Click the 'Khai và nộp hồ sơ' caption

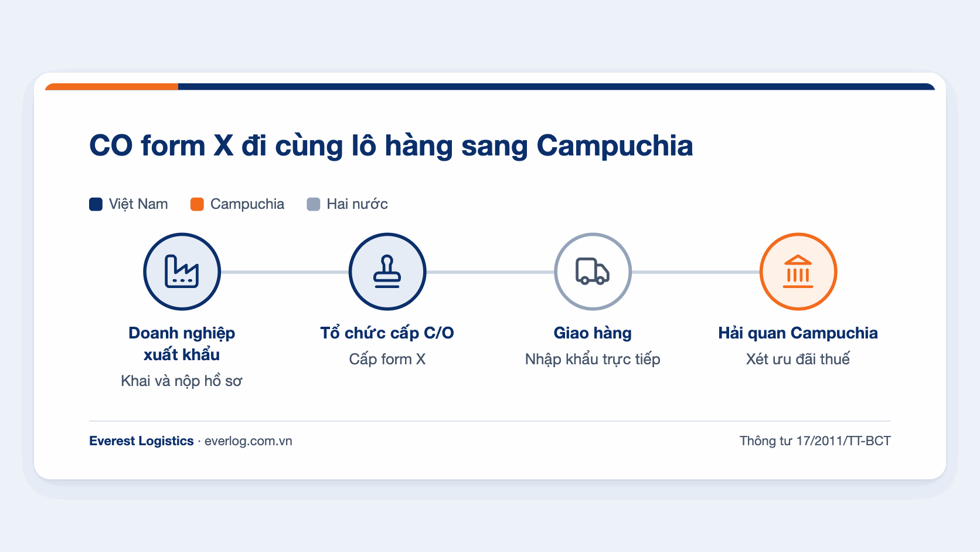click(x=182, y=381)
